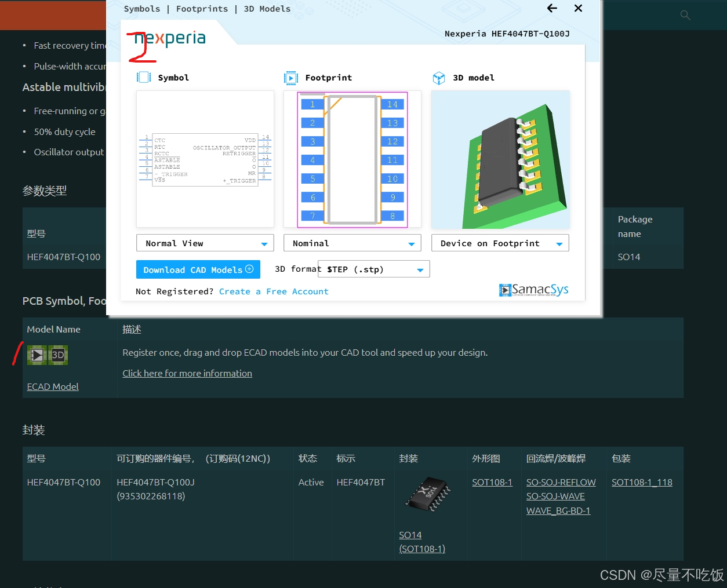Click the Package name column header
Viewport: 727px width, 588px height.
635,227
